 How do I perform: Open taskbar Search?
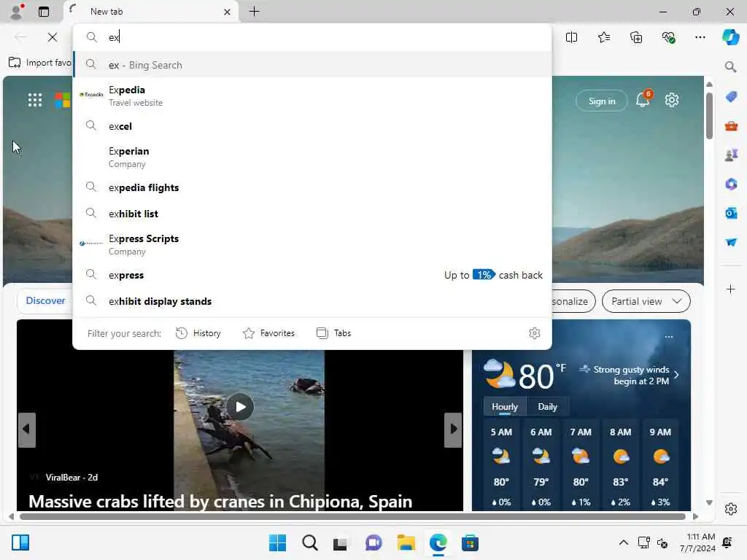pyautogui.click(x=309, y=542)
